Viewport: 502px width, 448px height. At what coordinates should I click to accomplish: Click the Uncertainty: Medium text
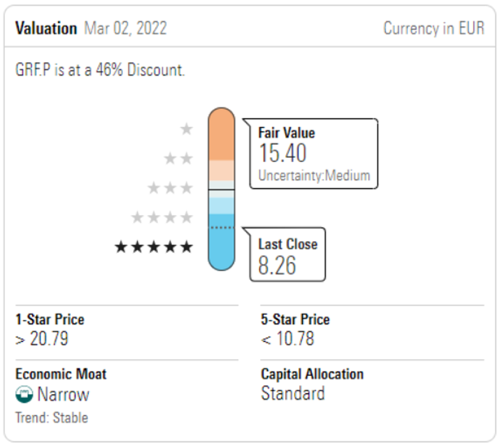point(314,175)
